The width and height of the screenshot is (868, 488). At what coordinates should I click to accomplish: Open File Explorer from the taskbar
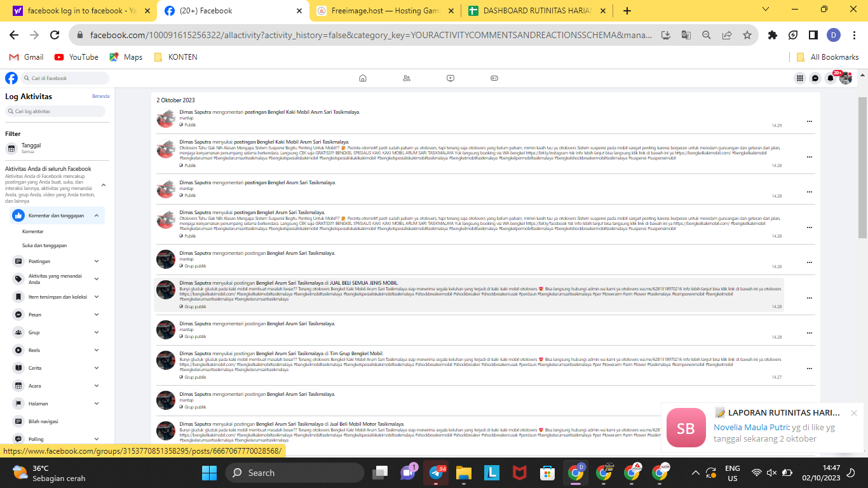click(x=464, y=473)
